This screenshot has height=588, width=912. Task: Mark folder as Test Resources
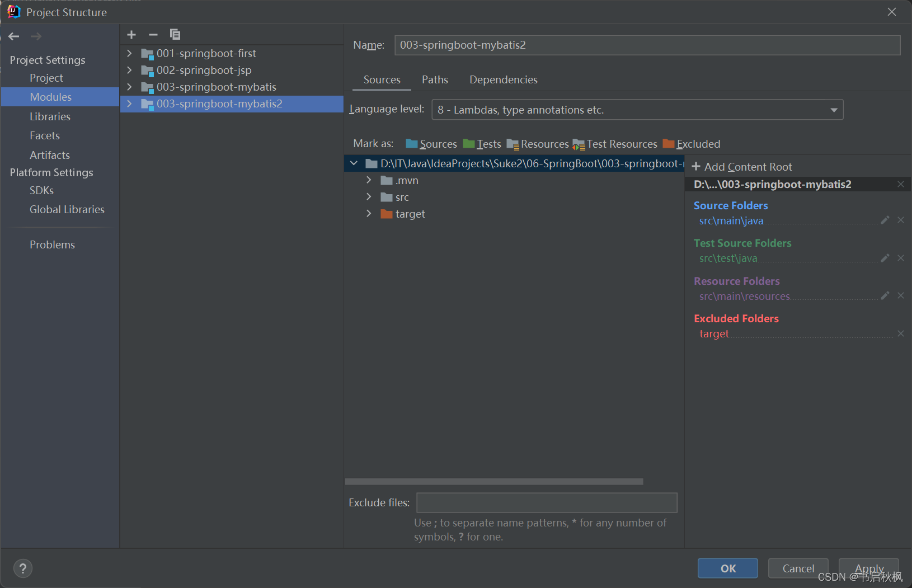615,144
